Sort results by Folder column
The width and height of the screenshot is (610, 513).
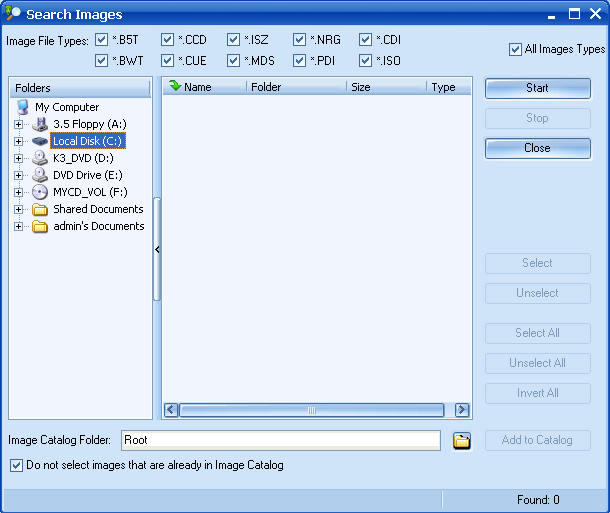click(x=296, y=87)
